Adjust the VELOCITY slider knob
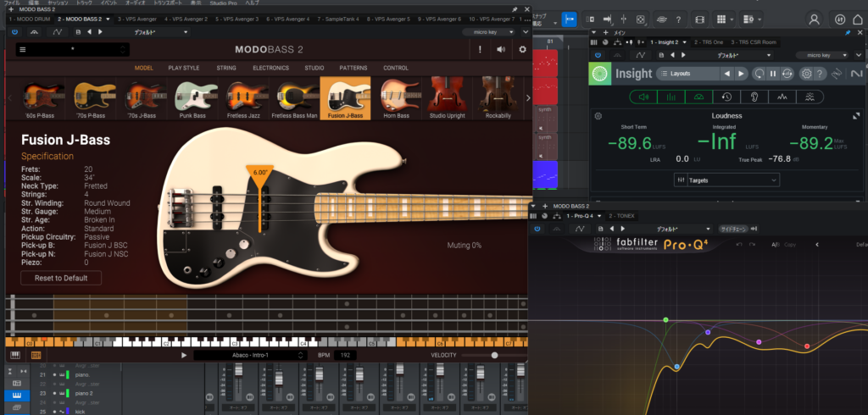This screenshot has width=868, height=415. [x=494, y=355]
